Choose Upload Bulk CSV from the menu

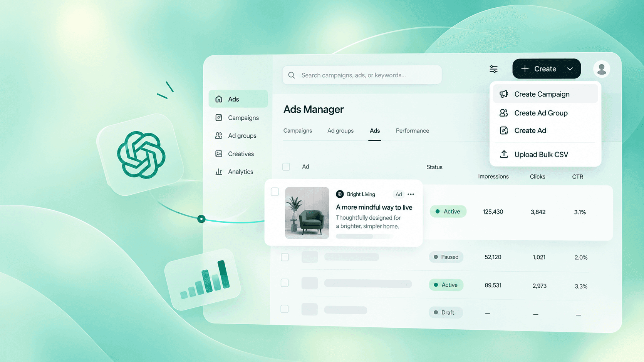[545, 154]
